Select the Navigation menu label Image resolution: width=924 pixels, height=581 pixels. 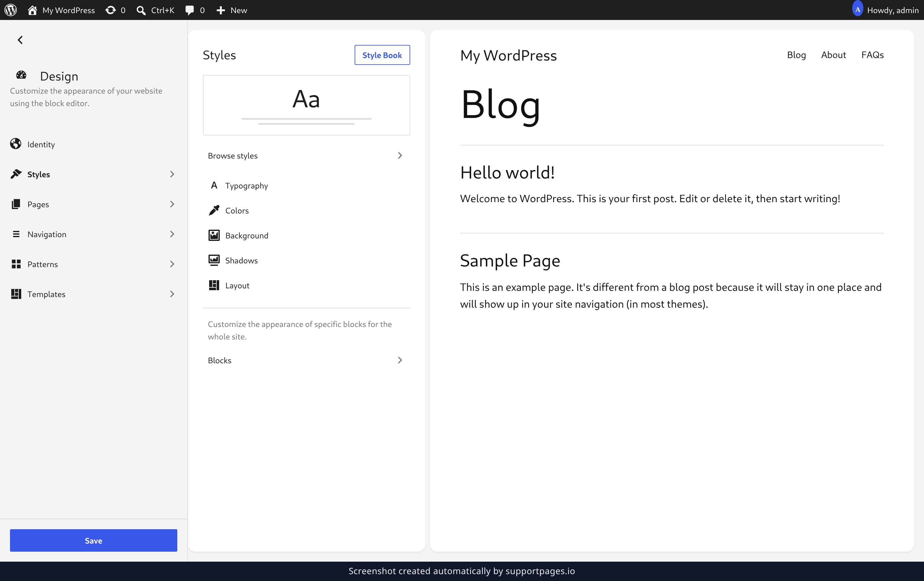point(47,234)
